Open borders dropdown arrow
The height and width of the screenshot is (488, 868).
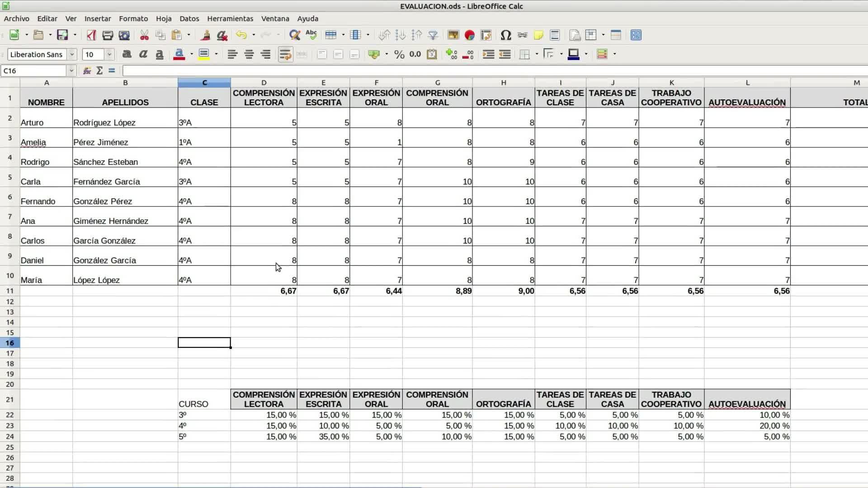pos(537,55)
